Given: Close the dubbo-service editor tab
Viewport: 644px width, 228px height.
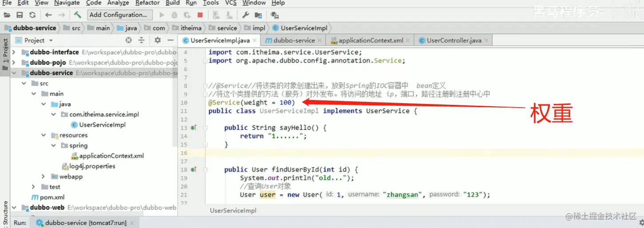Looking at the screenshot, I should pos(320,40).
